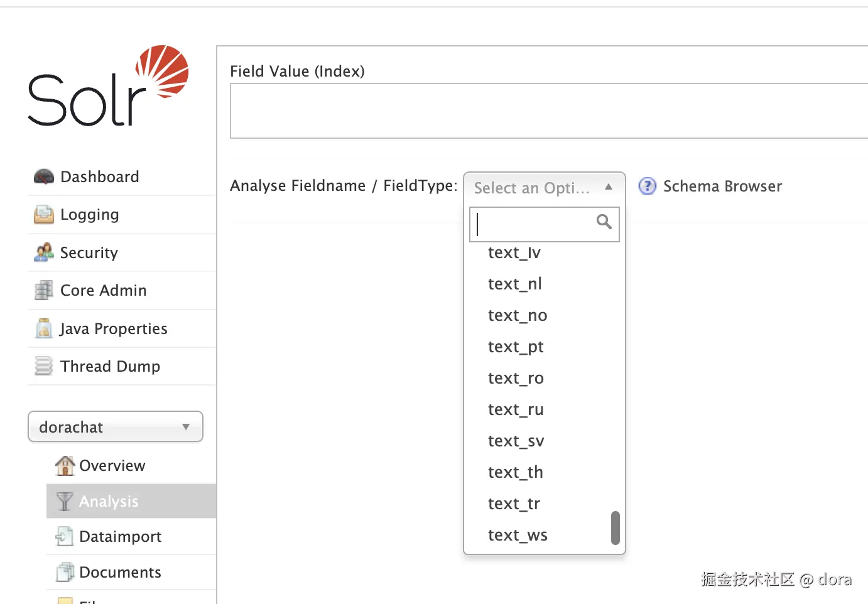Click the Security users icon
868x604 pixels.
[x=43, y=252]
